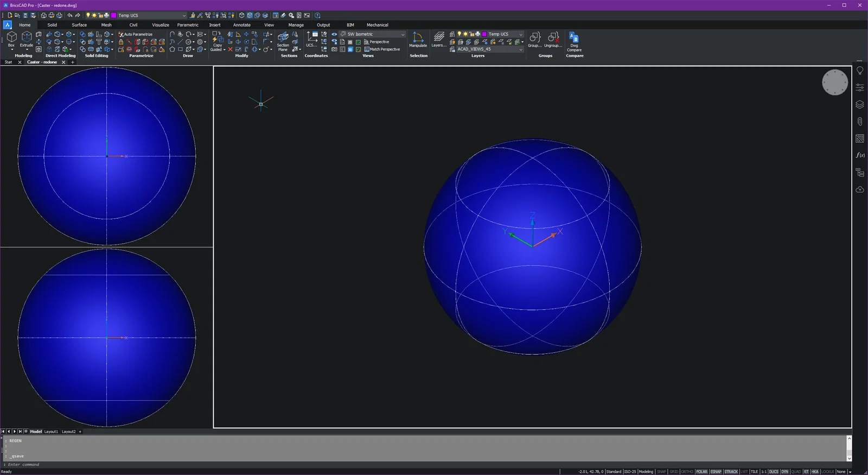Toggle ORTHO mode in status bar
The width and height of the screenshot is (868, 475).
coord(687,472)
